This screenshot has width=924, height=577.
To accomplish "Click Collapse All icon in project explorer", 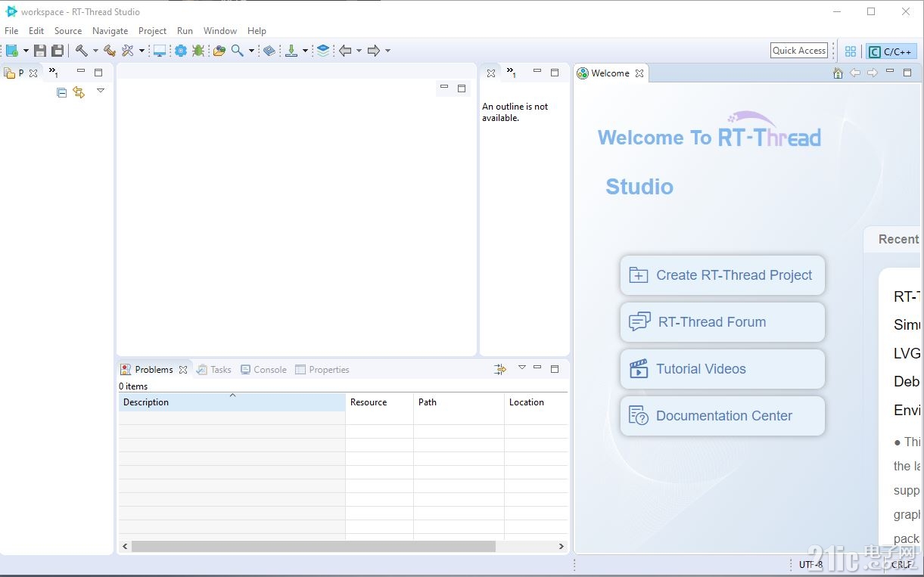I will [x=62, y=92].
